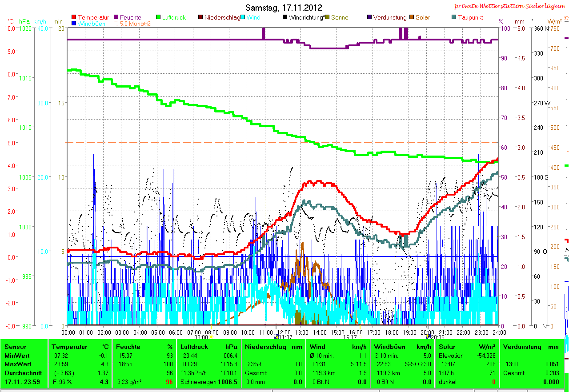Click the 08:00 sunrise marker on the time axis
This screenshot has width=569, height=392.
coord(211,336)
